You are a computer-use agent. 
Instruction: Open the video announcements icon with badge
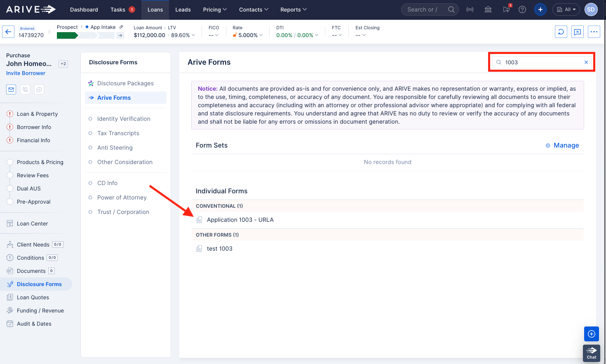tap(506, 9)
